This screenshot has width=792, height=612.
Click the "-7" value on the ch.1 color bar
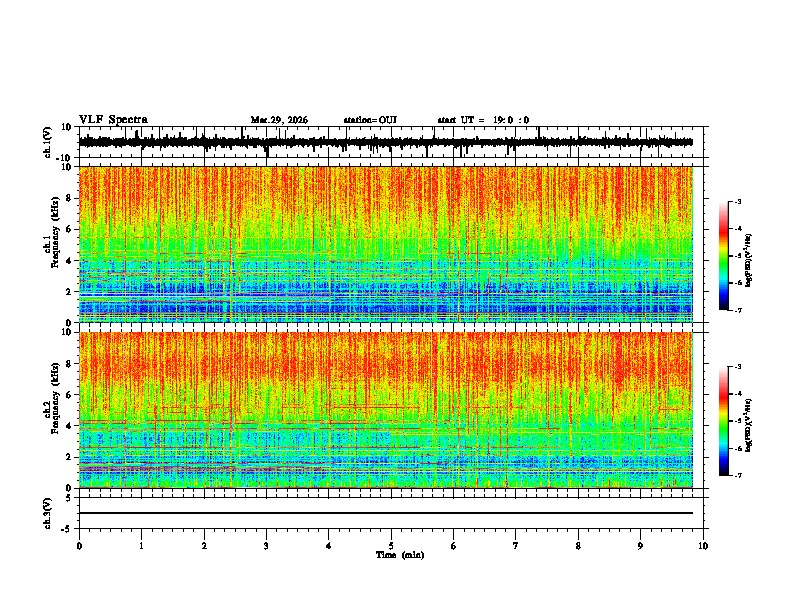(x=738, y=310)
